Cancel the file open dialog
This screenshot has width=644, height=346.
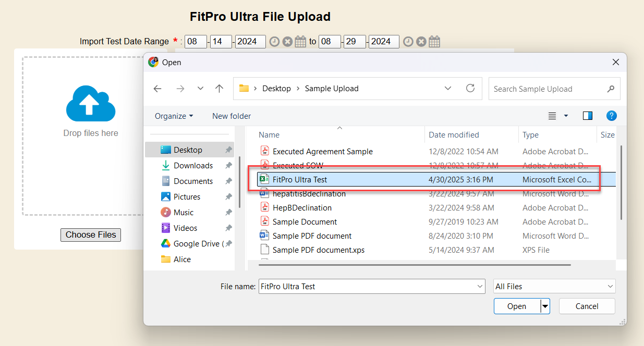587,306
